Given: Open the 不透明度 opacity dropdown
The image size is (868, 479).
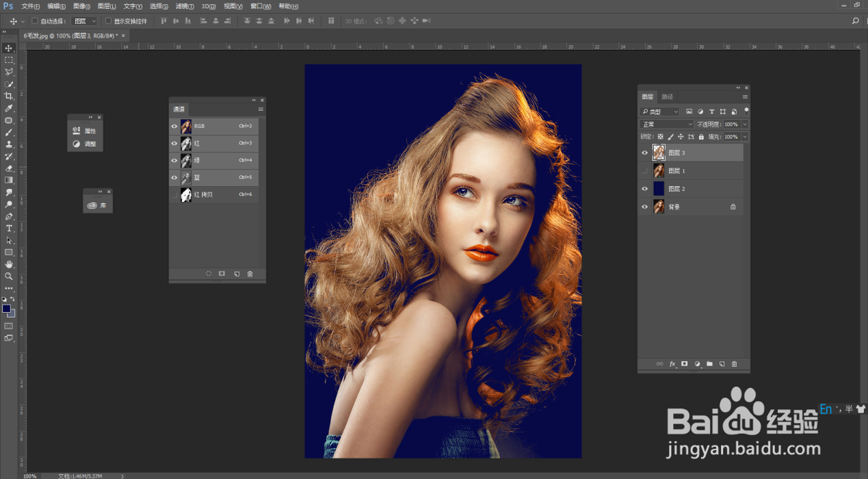Looking at the screenshot, I should click(744, 124).
